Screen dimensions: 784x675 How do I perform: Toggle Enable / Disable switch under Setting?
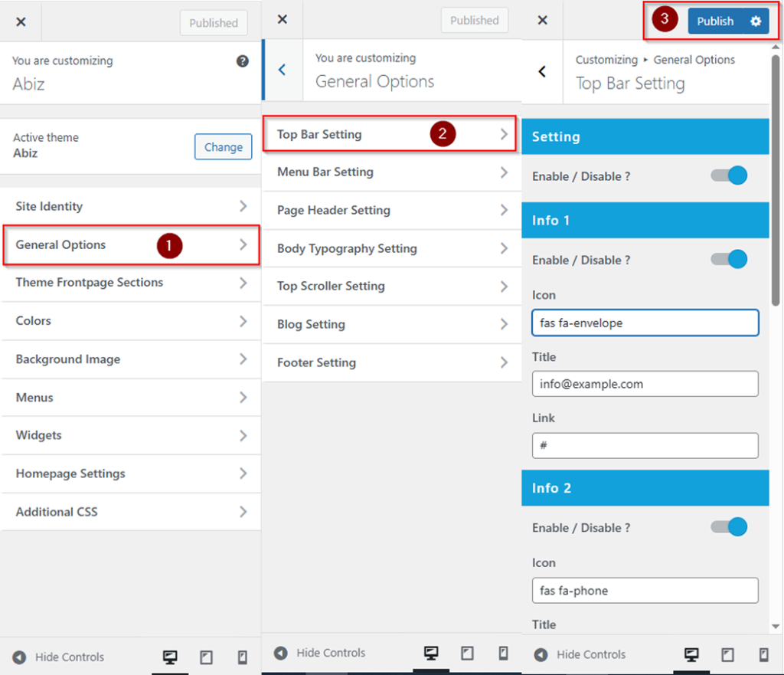pyautogui.click(x=729, y=176)
